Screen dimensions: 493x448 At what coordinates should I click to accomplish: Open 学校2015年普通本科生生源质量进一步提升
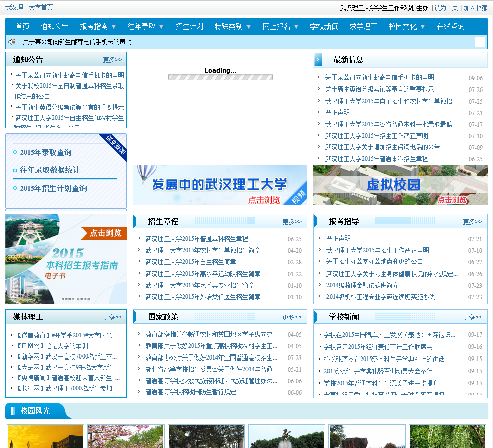[381, 383]
